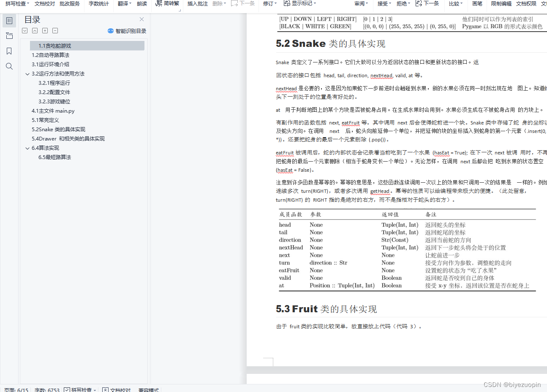This screenshot has height=392, width=547.
Task: Select the 画笔 annotation pen tool
Action: (x=477, y=4)
